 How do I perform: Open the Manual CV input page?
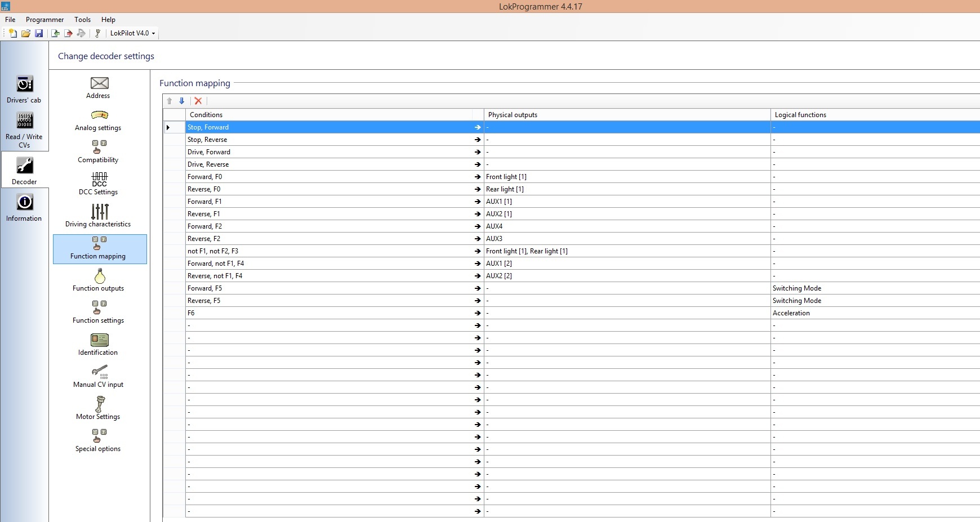click(x=99, y=376)
